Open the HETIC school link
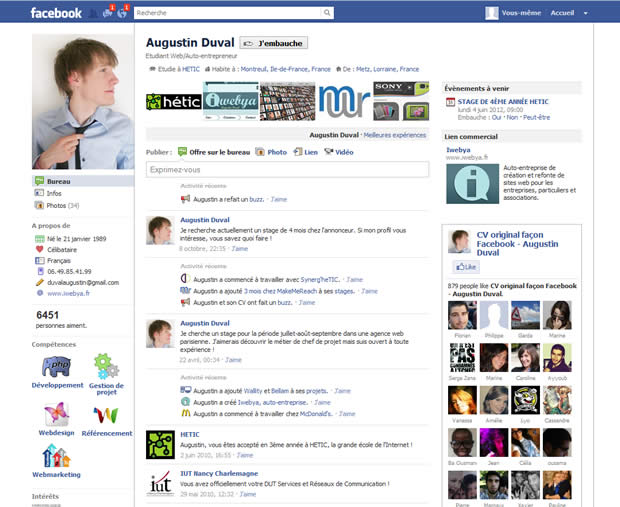This screenshot has width=620, height=507. tap(191, 69)
